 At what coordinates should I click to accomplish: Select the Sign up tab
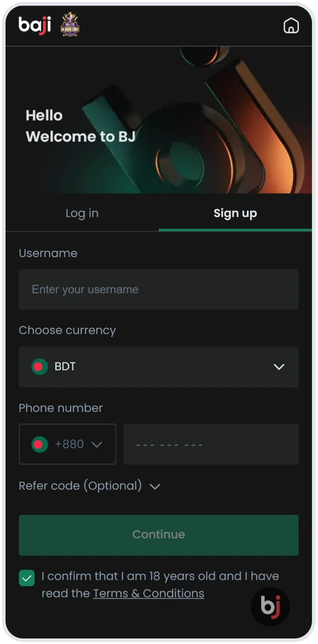[x=235, y=213]
